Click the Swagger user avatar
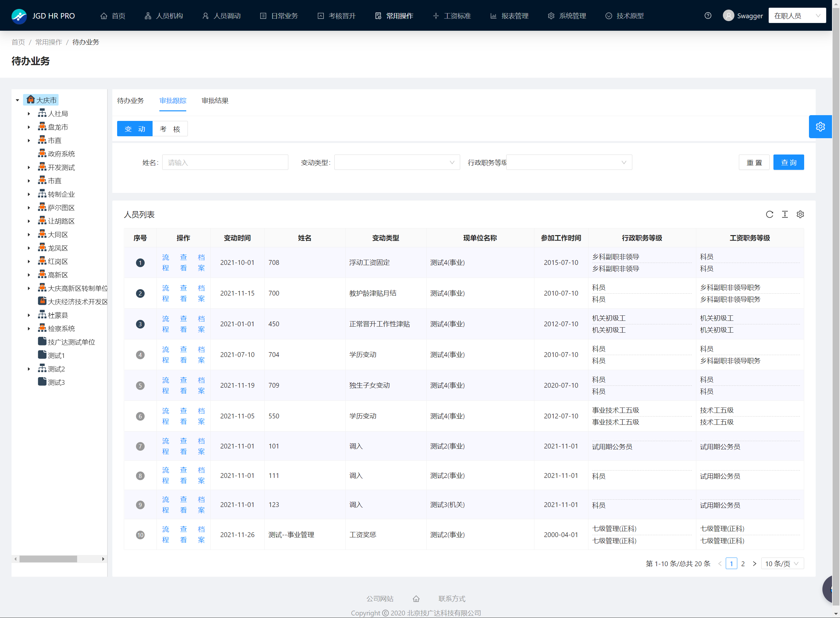 pos(728,16)
